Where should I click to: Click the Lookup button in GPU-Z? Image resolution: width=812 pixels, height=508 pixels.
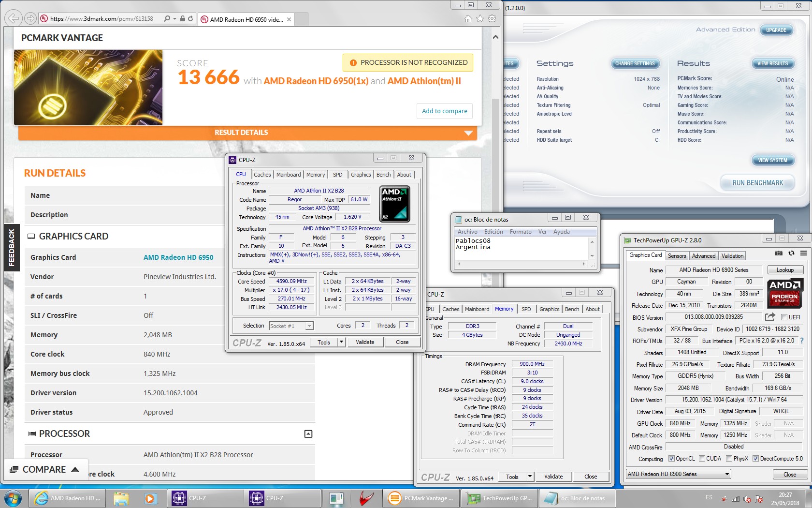coord(784,270)
